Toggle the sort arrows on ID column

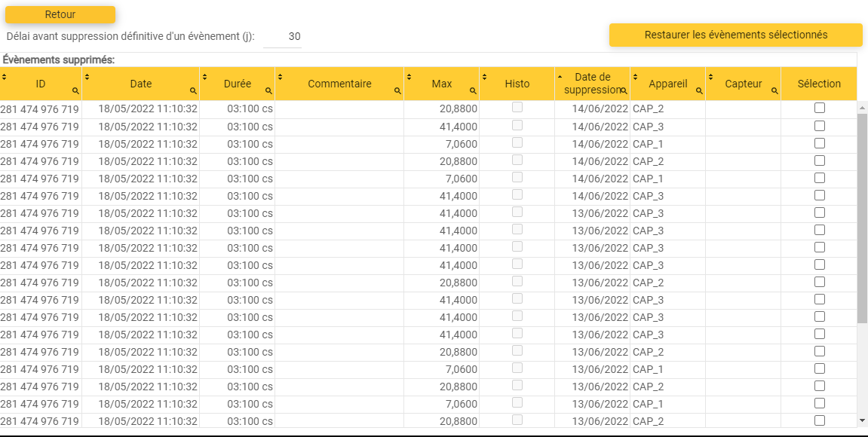click(4, 77)
